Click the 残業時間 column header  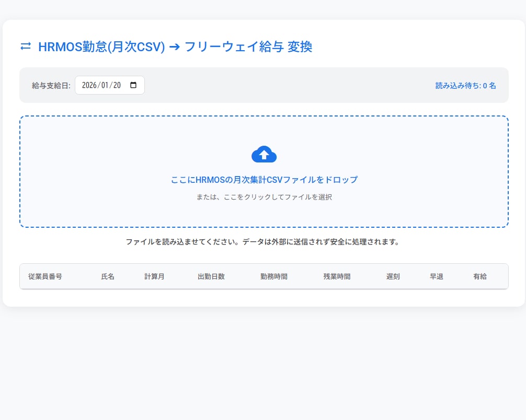[337, 276]
